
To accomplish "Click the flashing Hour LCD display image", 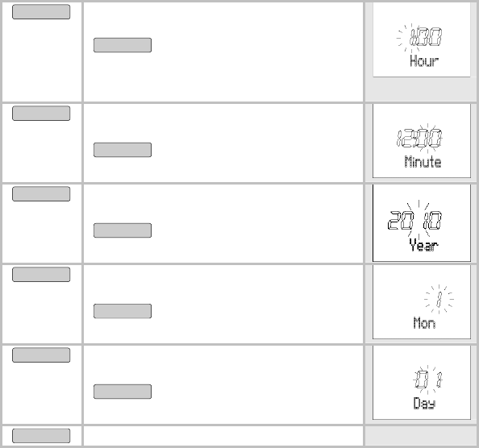I will tap(422, 39).
